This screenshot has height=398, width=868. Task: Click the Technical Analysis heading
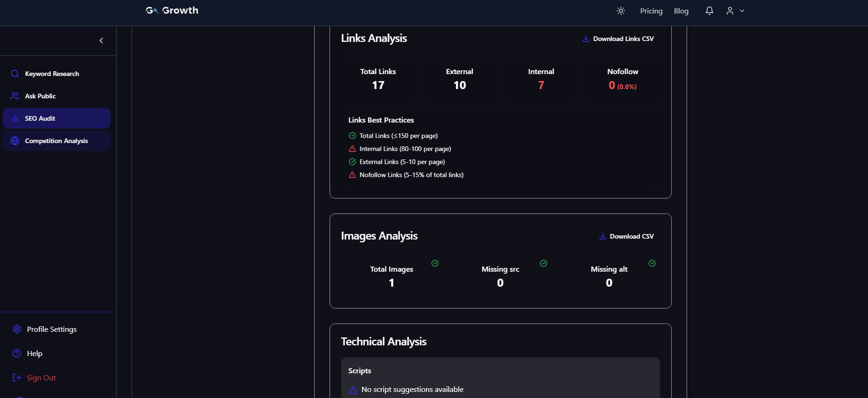pyautogui.click(x=384, y=342)
